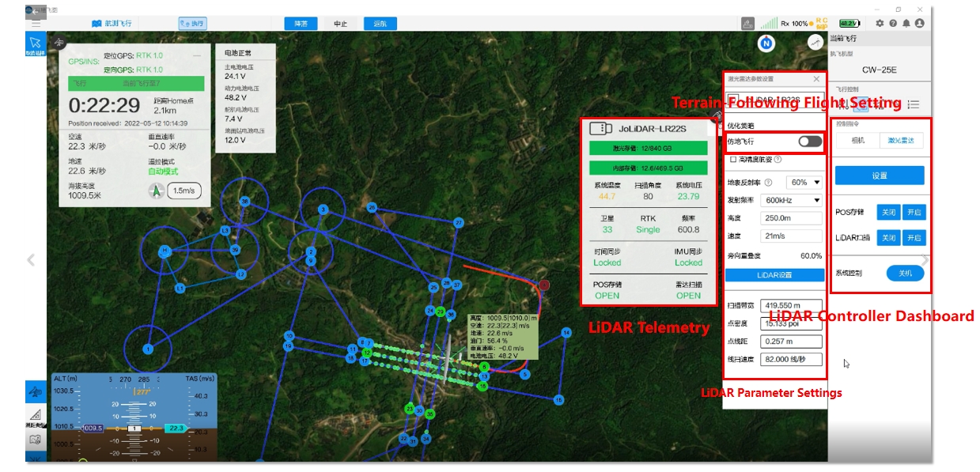Click the 关机 shutdown button
The image size is (980, 472).
point(905,273)
